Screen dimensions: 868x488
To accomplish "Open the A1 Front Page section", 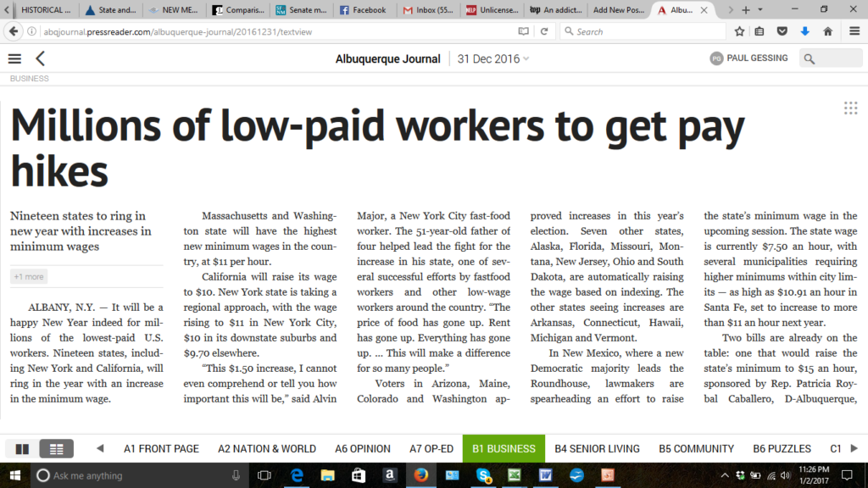I will [x=161, y=449].
